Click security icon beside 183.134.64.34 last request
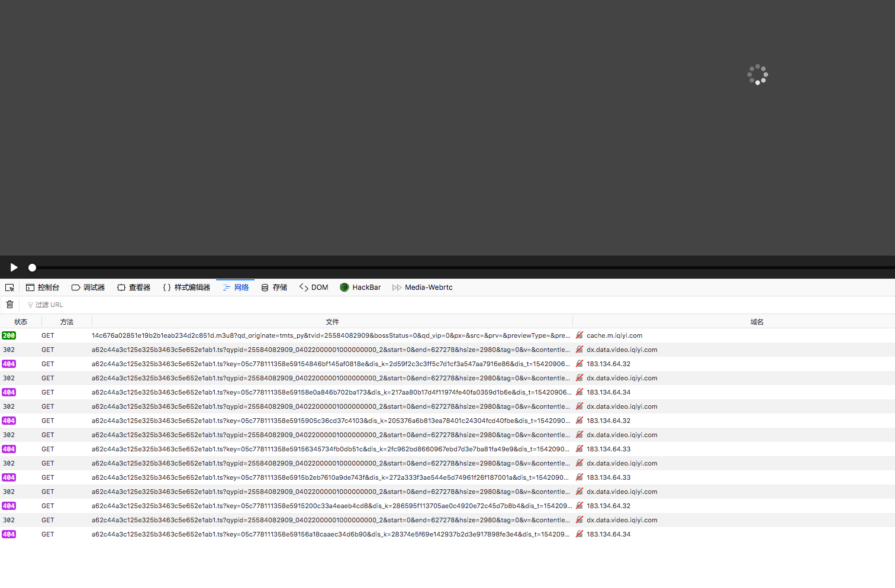Viewport: 895px width, 588px height. click(579, 534)
